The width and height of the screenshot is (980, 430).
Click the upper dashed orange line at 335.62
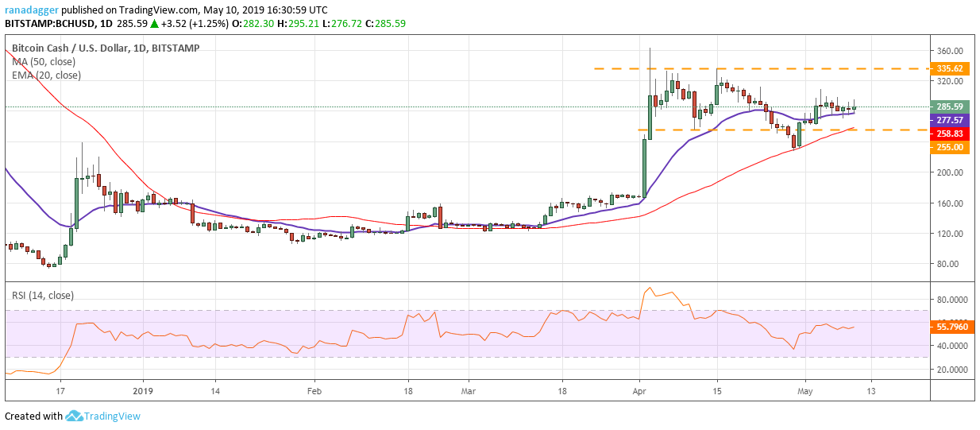click(760, 68)
